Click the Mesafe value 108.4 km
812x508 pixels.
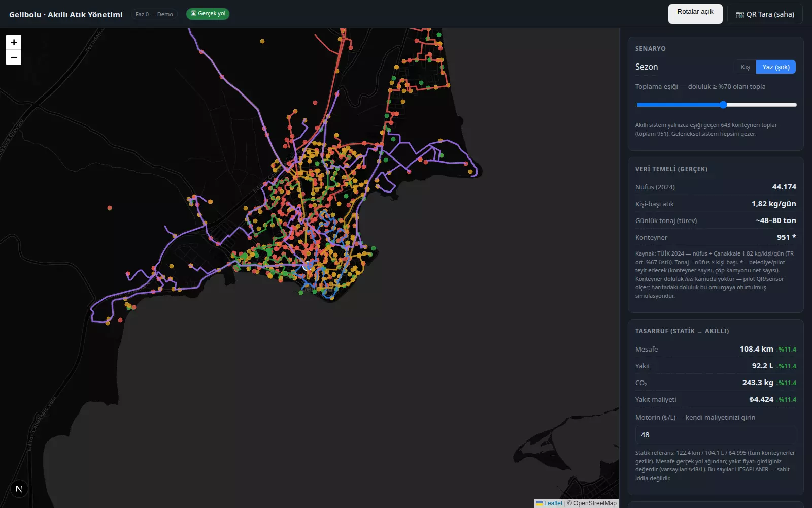pyautogui.click(x=757, y=349)
